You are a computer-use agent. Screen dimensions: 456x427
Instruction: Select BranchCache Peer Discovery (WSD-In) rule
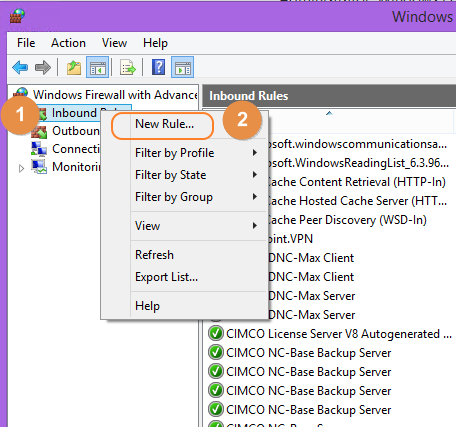click(x=348, y=220)
